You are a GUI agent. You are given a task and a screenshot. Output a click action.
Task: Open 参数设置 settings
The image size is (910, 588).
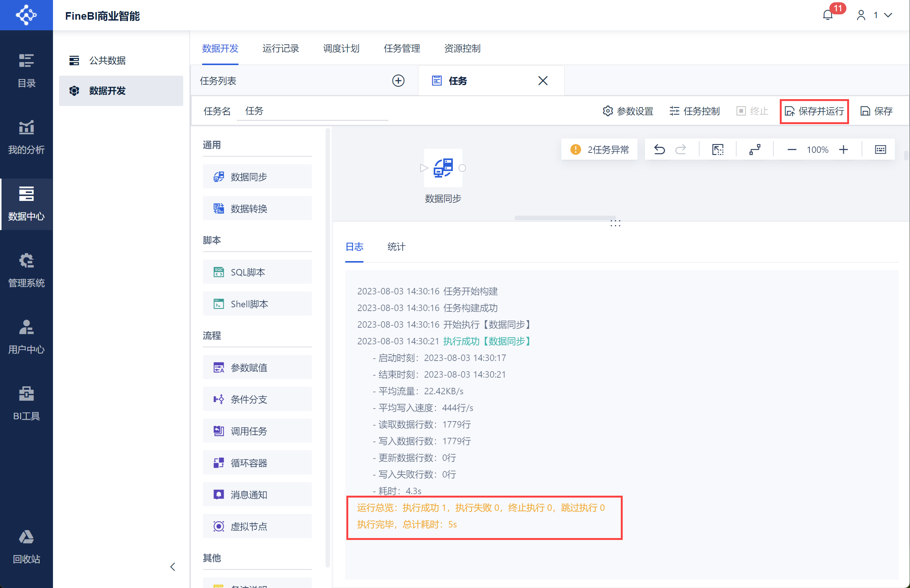628,111
